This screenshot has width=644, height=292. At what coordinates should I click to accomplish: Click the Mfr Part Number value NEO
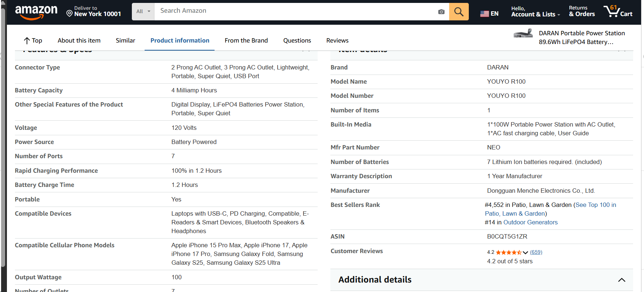coord(494,147)
